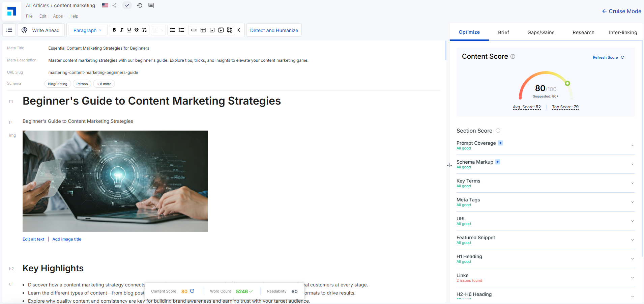The width and height of the screenshot is (644, 304).
Task: Apply strikethrough formatting
Action: tap(137, 30)
